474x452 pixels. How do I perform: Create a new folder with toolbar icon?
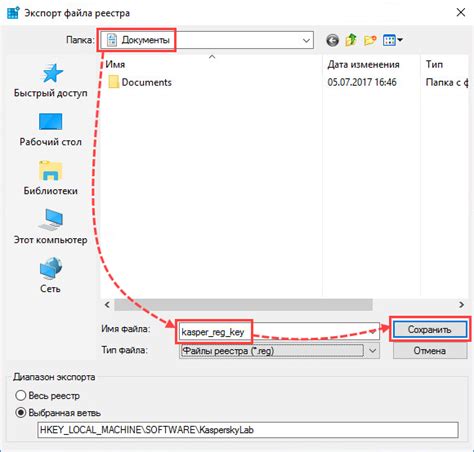coord(370,40)
